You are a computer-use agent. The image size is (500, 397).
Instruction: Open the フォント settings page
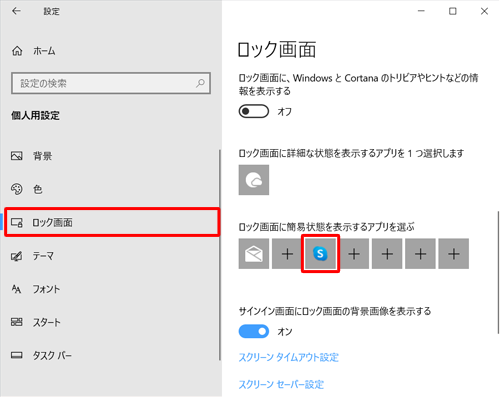coord(36,289)
